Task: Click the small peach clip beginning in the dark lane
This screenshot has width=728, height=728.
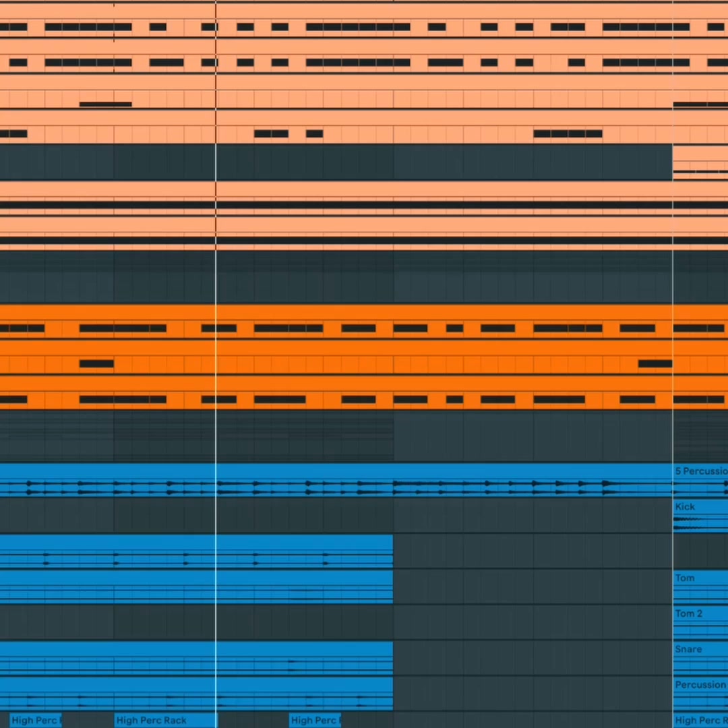Action: (x=700, y=162)
